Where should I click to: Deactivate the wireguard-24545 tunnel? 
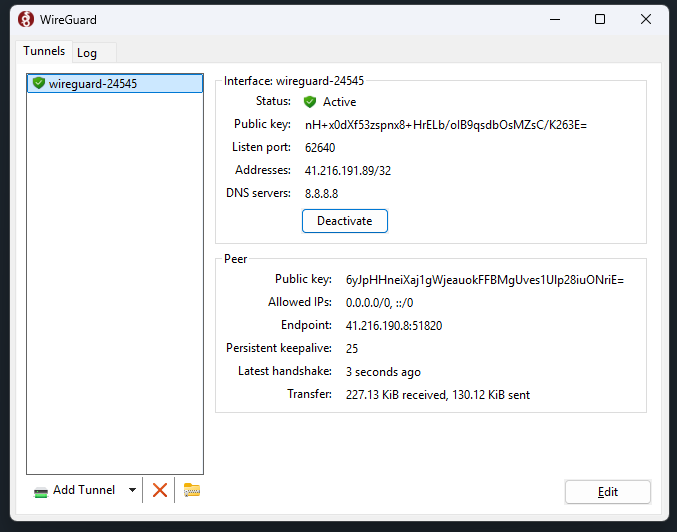(345, 221)
